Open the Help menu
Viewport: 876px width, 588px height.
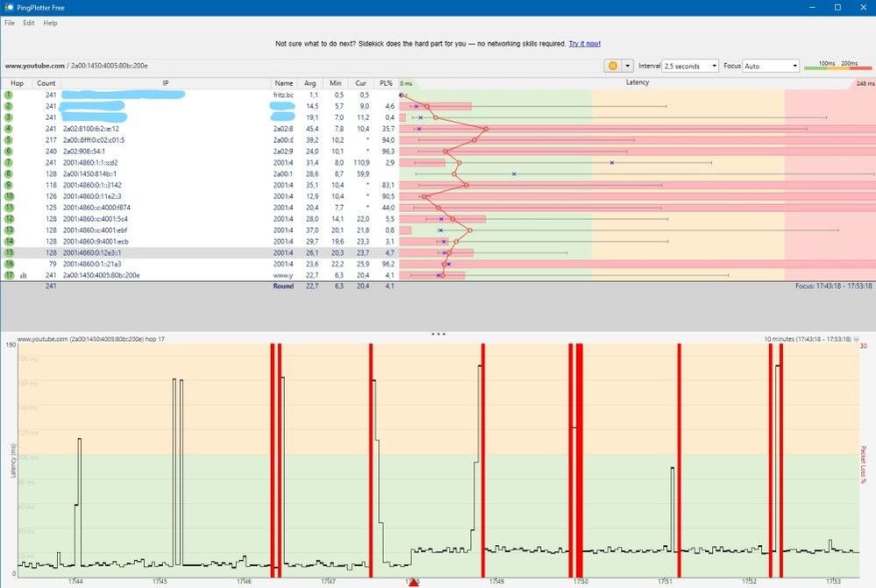50,23
